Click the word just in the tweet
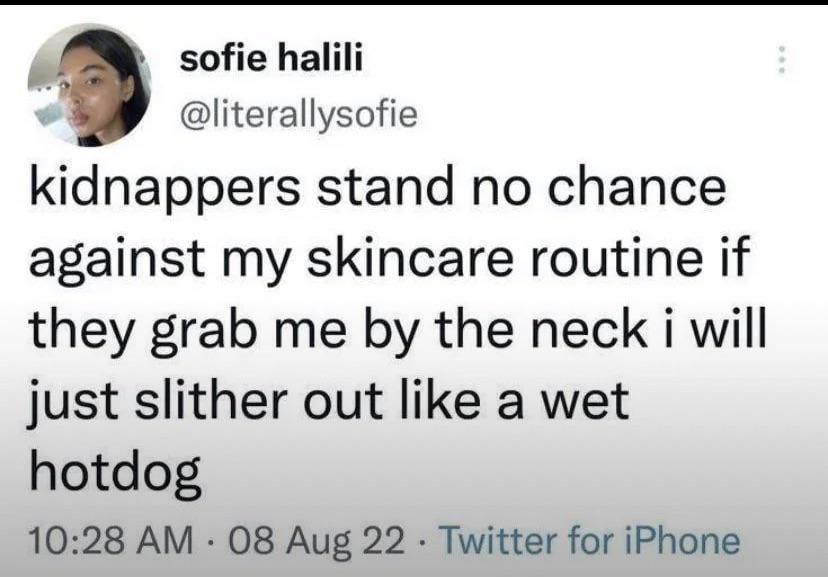Viewport: 828px width, 577px height. pyautogui.click(x=74, y=404)
